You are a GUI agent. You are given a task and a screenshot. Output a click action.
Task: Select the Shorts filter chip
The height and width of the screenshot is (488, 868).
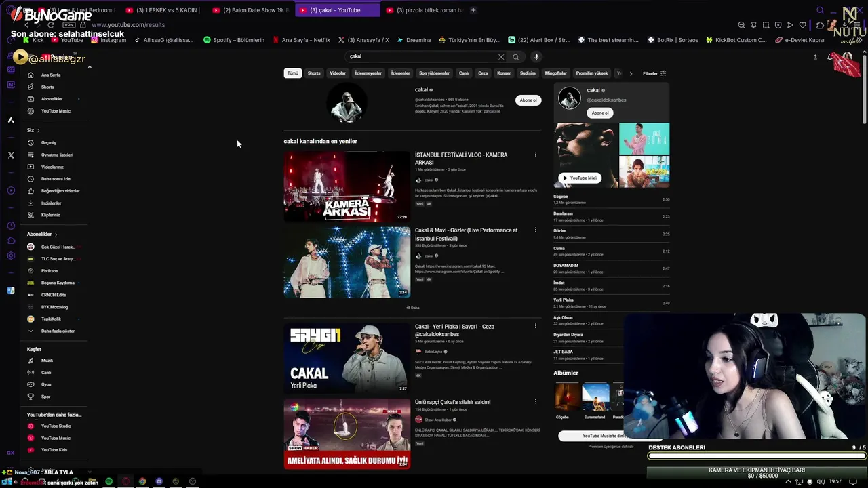[x=314, y=73]
